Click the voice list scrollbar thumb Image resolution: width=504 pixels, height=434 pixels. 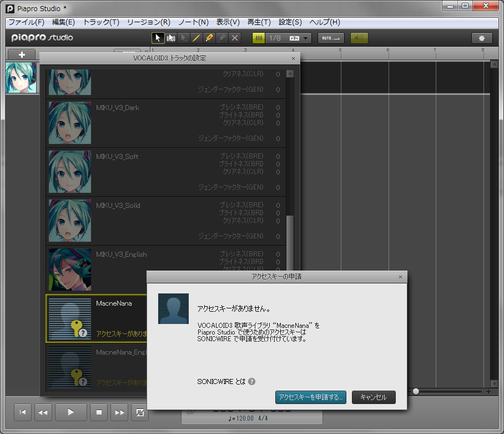[290, 245]
